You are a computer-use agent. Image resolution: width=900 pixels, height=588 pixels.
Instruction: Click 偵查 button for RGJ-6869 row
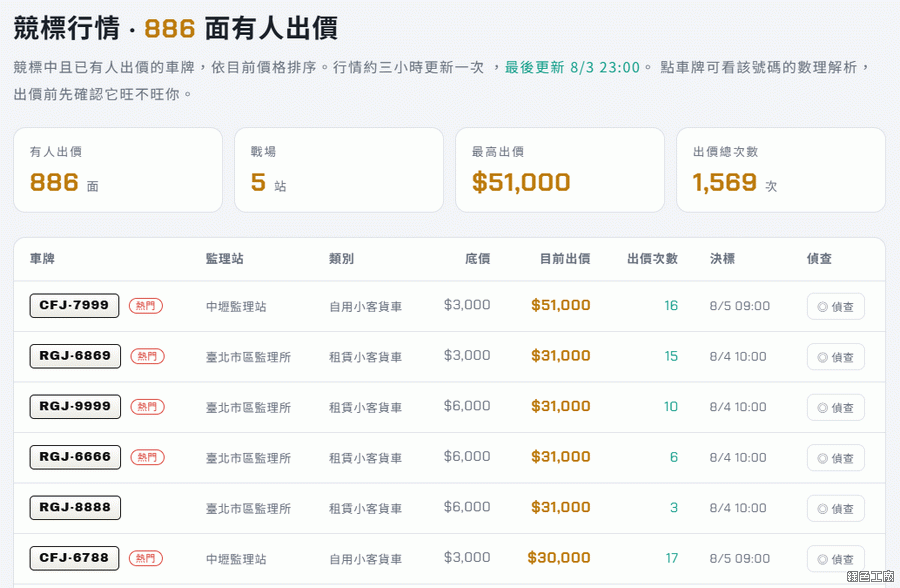click(835, 357)
